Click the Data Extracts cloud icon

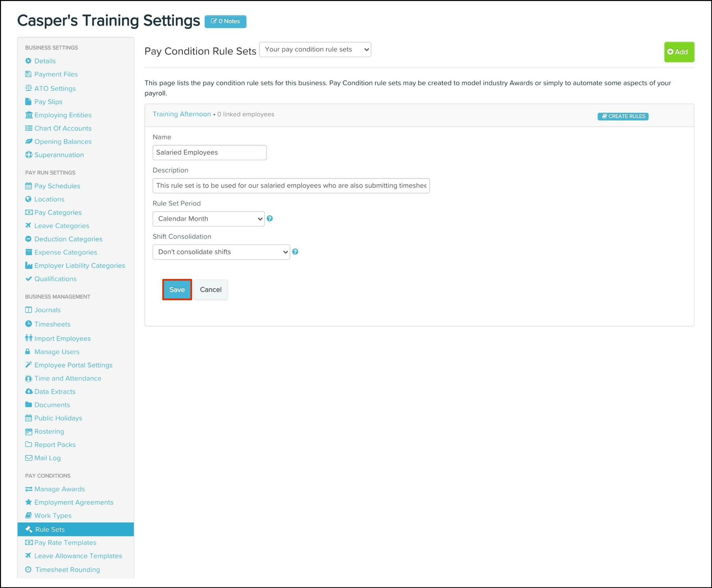(28, 392)
